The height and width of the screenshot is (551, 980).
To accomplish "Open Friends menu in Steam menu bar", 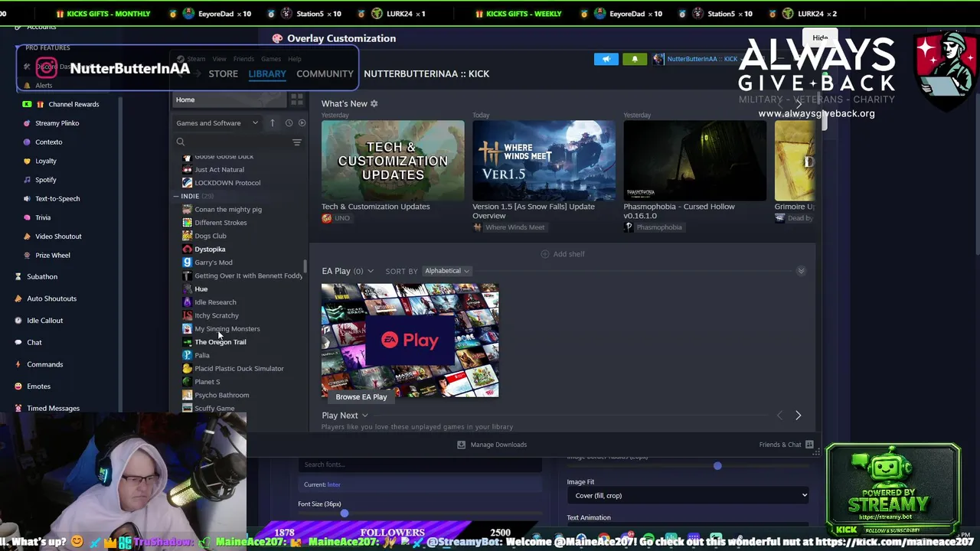I will coord(243,59).
